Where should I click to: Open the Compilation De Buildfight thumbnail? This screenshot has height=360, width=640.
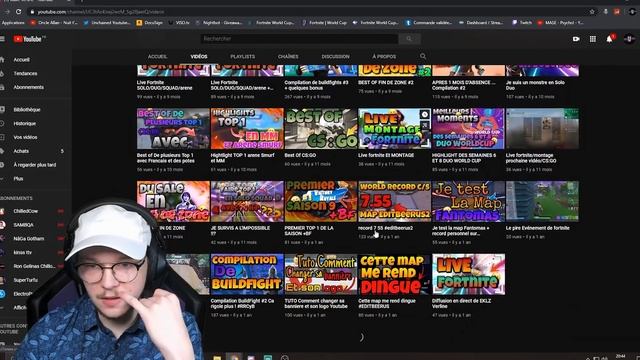pos(247,274)
